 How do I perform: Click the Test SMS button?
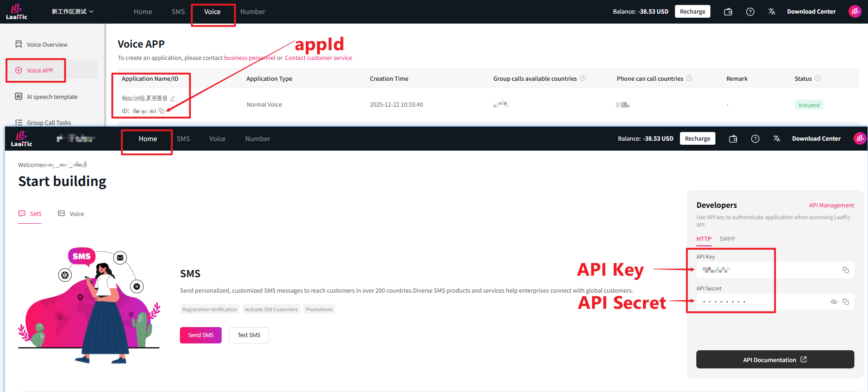[248, 335]
